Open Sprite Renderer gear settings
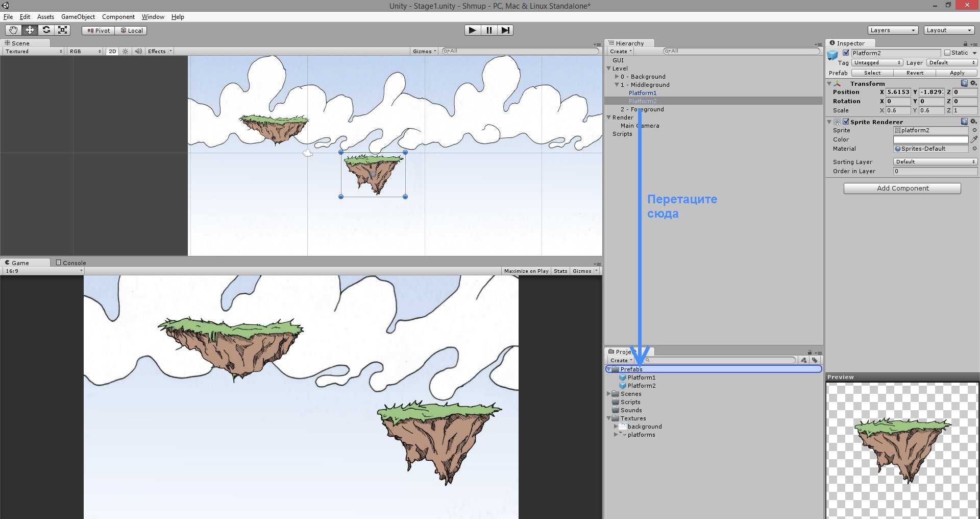Viewport: 980px width, 519px height. 973,122
